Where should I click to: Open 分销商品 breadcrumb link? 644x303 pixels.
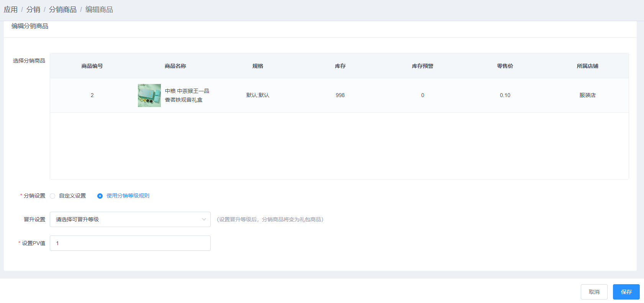(x=63, y=10)
